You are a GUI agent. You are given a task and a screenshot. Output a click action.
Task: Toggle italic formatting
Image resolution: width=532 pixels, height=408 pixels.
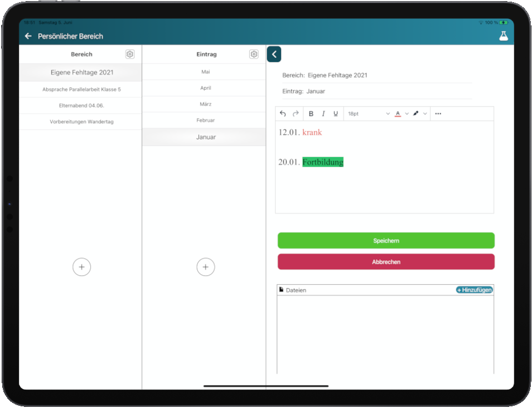pos(323,114)
